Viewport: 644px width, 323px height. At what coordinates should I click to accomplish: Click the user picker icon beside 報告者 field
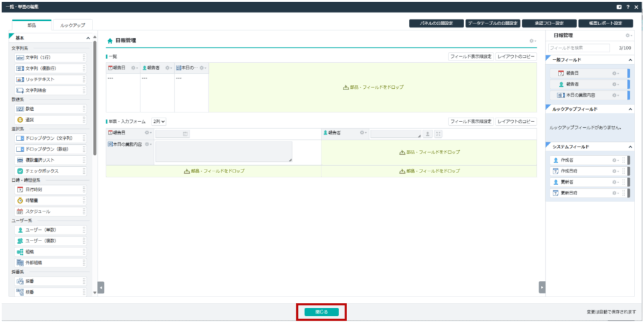click(x=427, y=133)
